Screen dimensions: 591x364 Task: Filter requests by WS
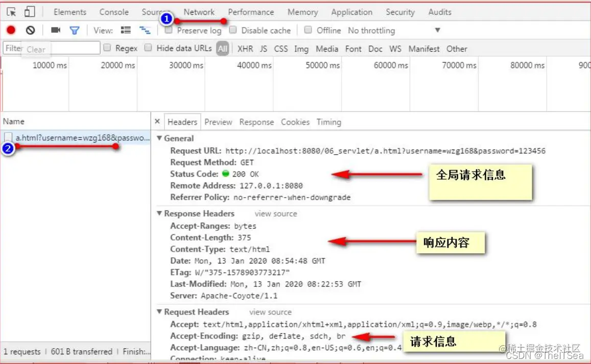[x=395, y=48]
